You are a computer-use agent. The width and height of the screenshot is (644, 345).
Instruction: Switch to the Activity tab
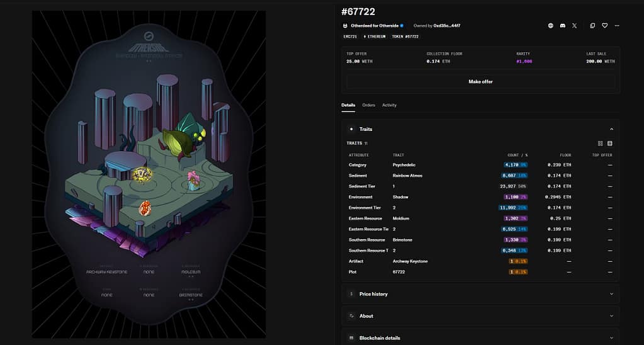389,105
